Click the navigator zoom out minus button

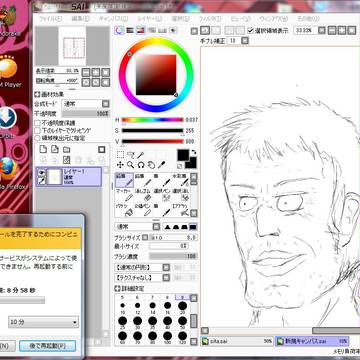tap(86, 72)
